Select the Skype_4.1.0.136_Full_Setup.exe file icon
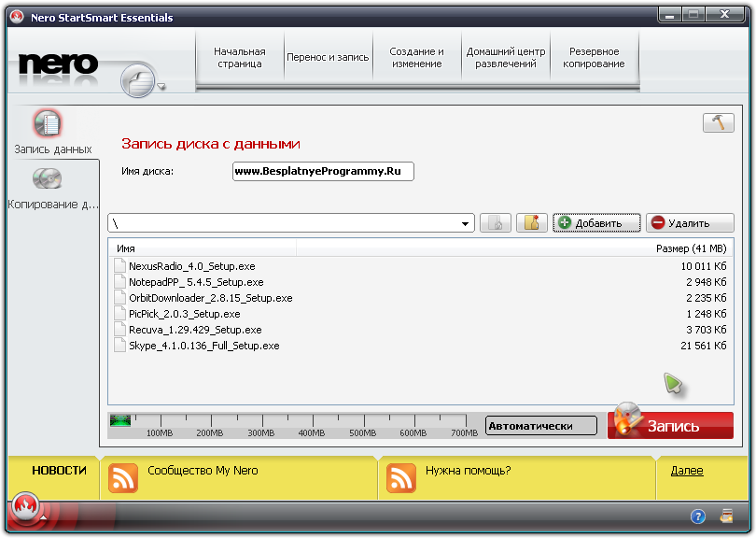 120,346
